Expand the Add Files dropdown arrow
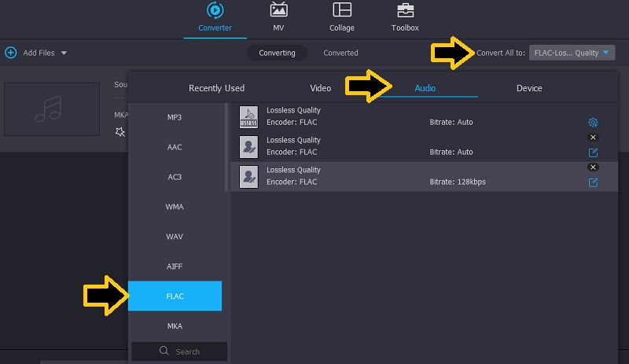Viewport: 629px width, 364px height. click(x=64, y=53)
